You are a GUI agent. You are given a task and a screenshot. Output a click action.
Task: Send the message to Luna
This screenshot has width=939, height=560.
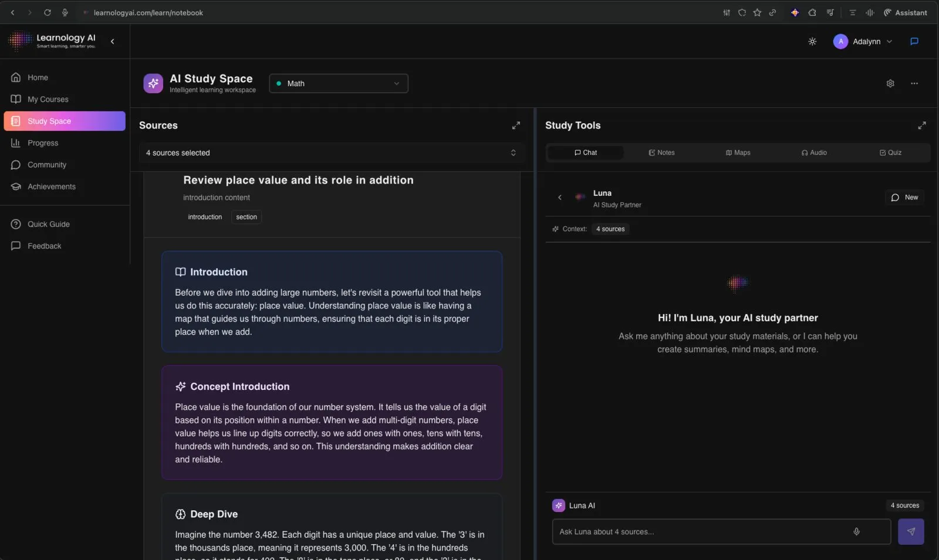pos(911,532)
